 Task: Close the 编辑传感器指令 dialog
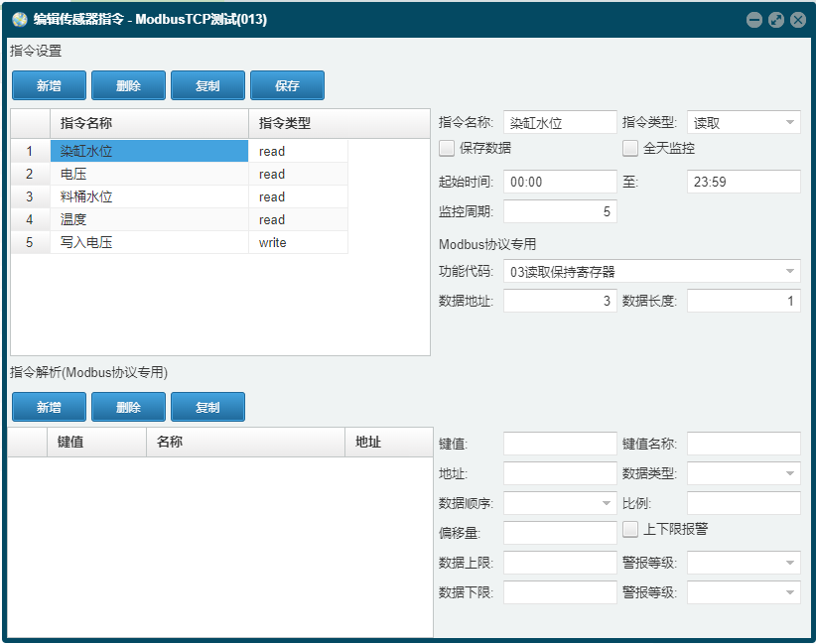click(798, 20)
